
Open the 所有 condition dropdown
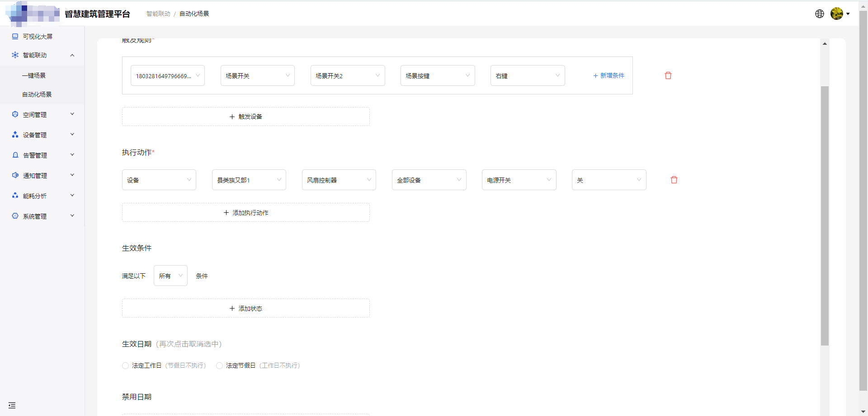coord(170,276)
